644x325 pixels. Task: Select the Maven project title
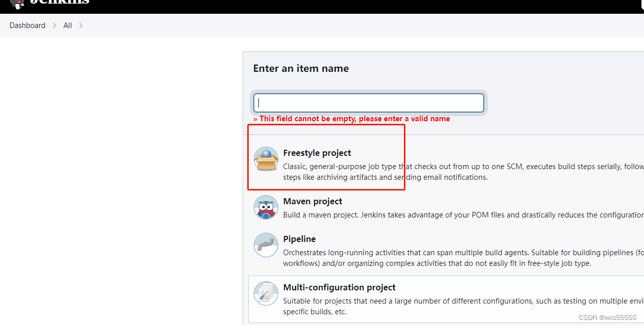click(x=313, y=201)
